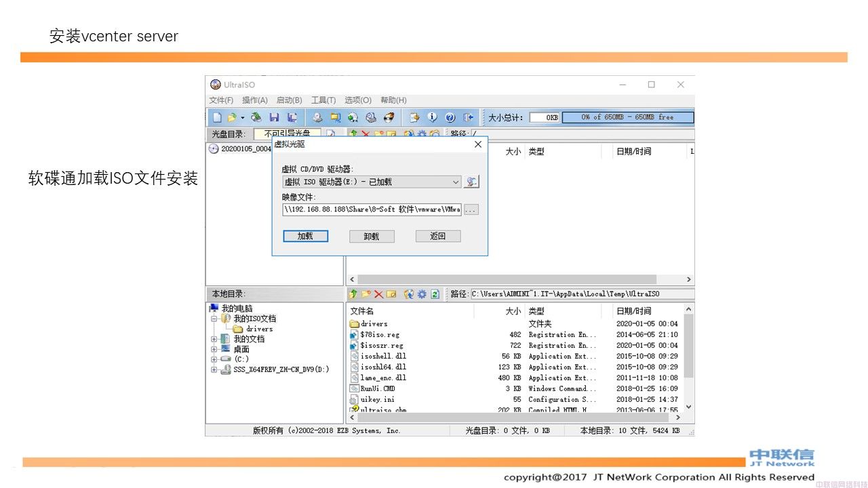Screen dimensions: 868x488
Task: Collapse the 我的ISO文档 tree node
Action: tap(214, 319)
